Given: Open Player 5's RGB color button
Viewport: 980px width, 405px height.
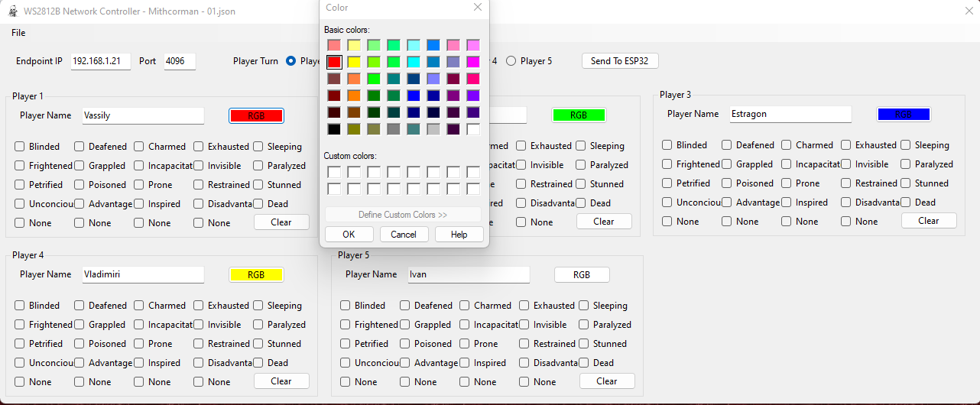Looking at the screenshot, I should tap(582, 275).
